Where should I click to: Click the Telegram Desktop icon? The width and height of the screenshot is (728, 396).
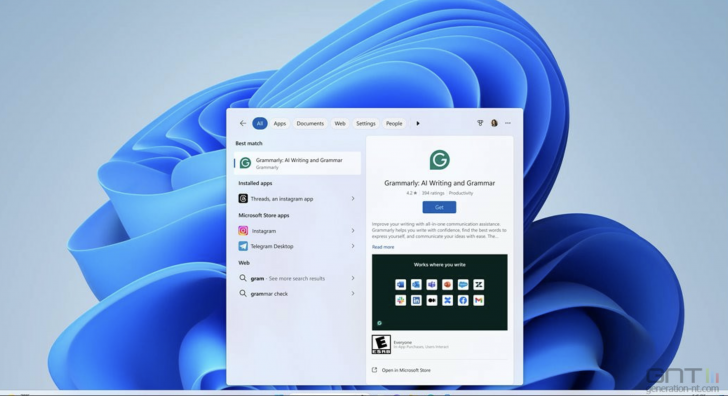[243, 246]
